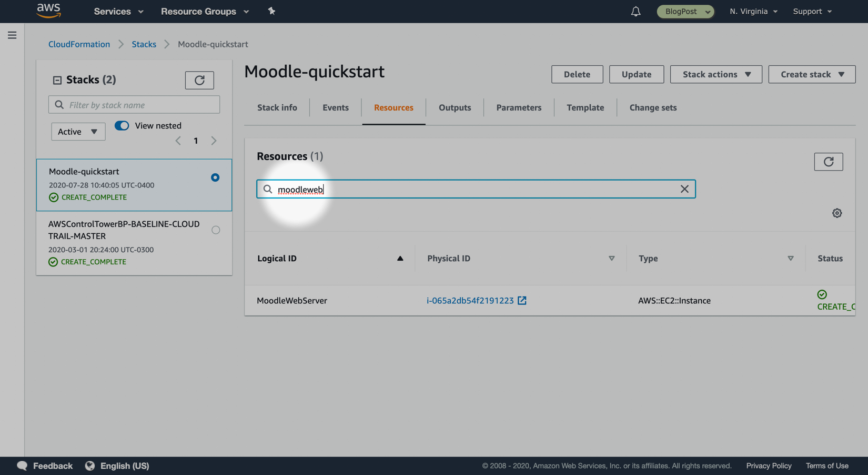Screen dimensions: 868x475
Task: Select the AWS::EC2::Instance type cell
Action: point(674,301)
